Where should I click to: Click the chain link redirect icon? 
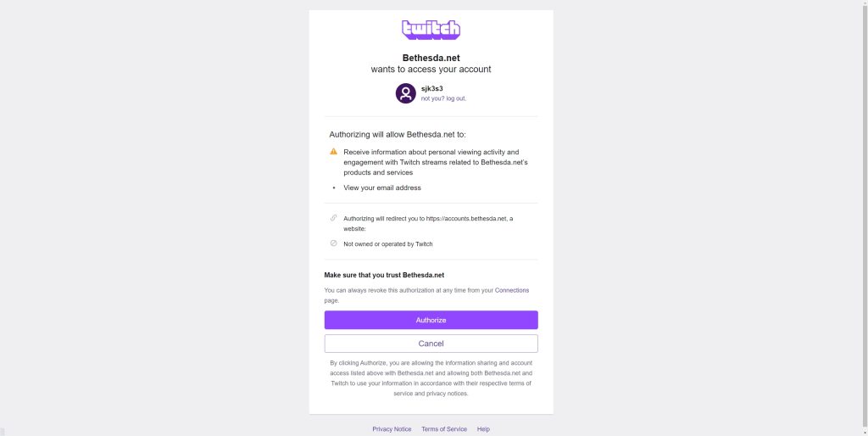coord(333,218)
